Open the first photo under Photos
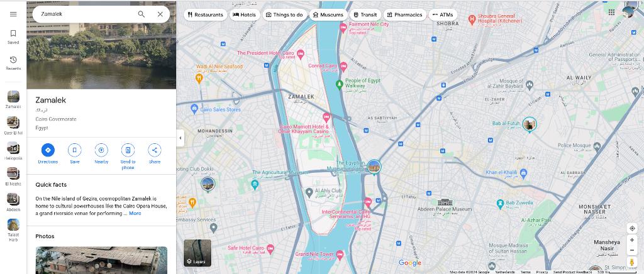This screenshot has height=274, width=644. point(101,260)
